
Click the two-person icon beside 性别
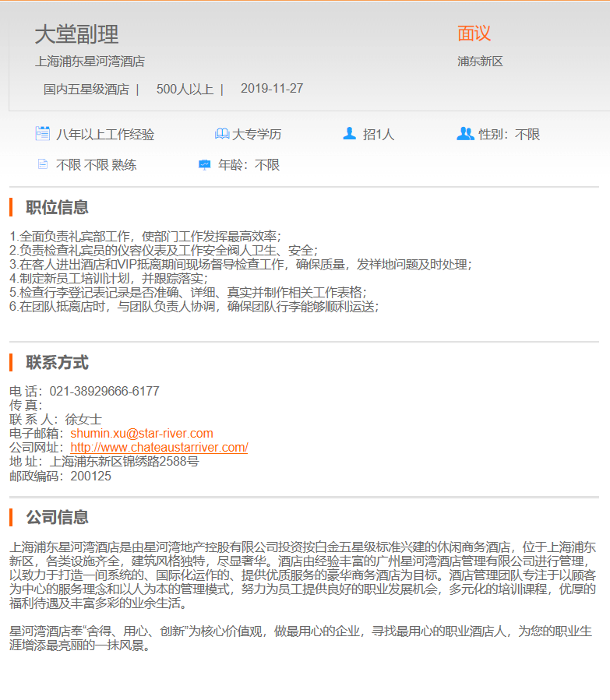click(x=465, y=134)
